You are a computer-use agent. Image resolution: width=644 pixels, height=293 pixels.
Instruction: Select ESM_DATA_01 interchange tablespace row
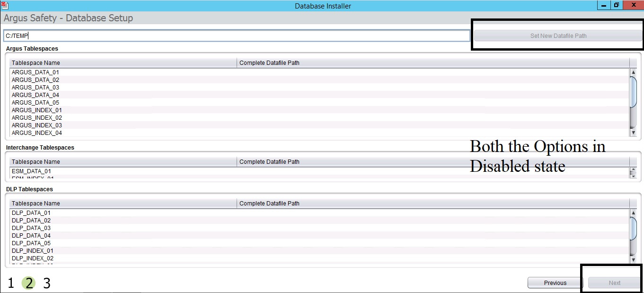(x=319, y=171)
